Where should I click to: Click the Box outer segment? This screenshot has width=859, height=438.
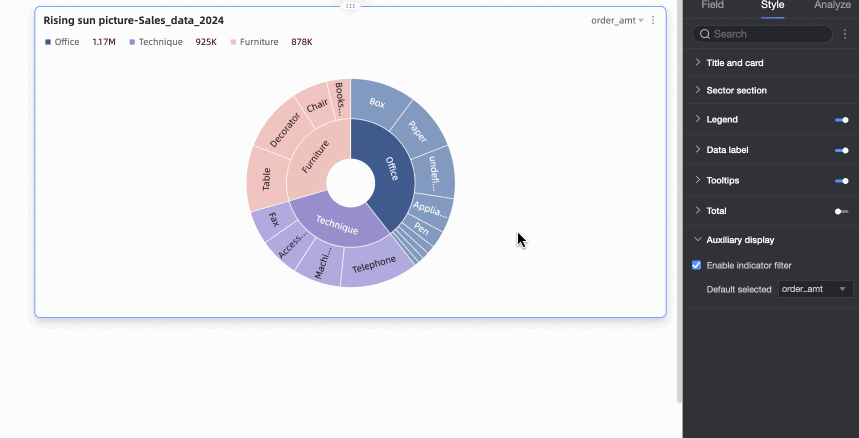point(377,102)
